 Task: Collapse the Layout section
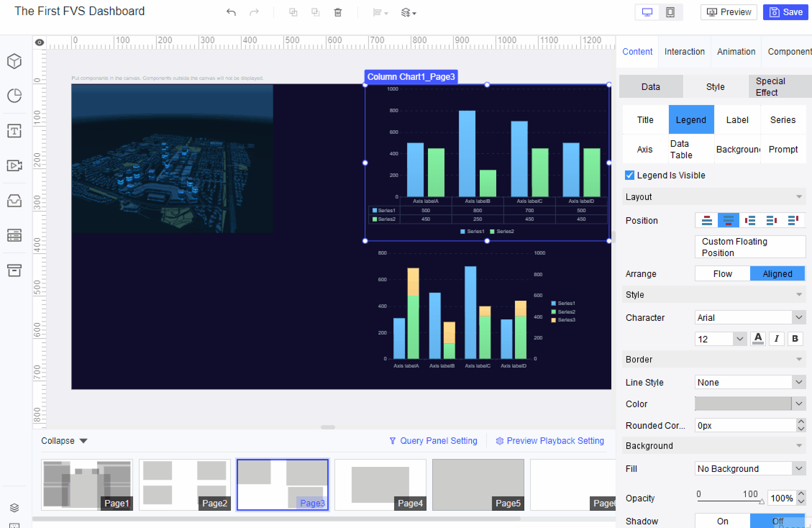799,197
